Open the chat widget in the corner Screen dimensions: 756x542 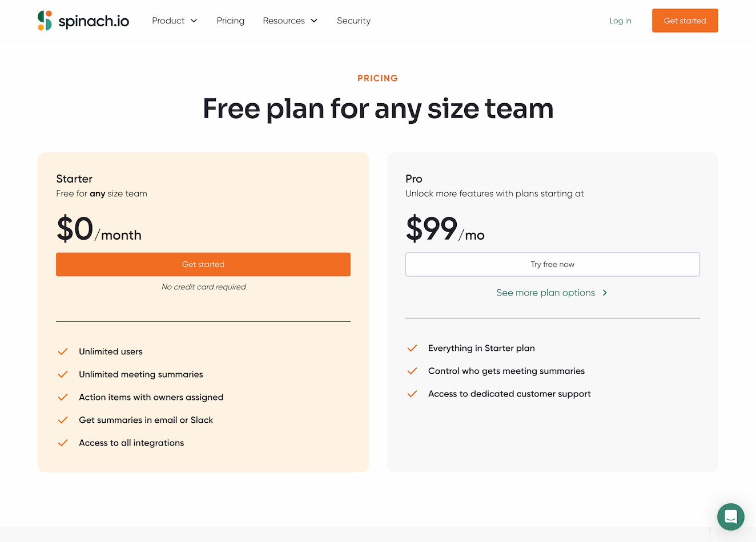point(730,517)
